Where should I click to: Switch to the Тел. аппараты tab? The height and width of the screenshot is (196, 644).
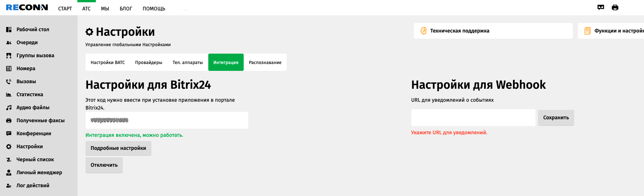pos(187,62)
